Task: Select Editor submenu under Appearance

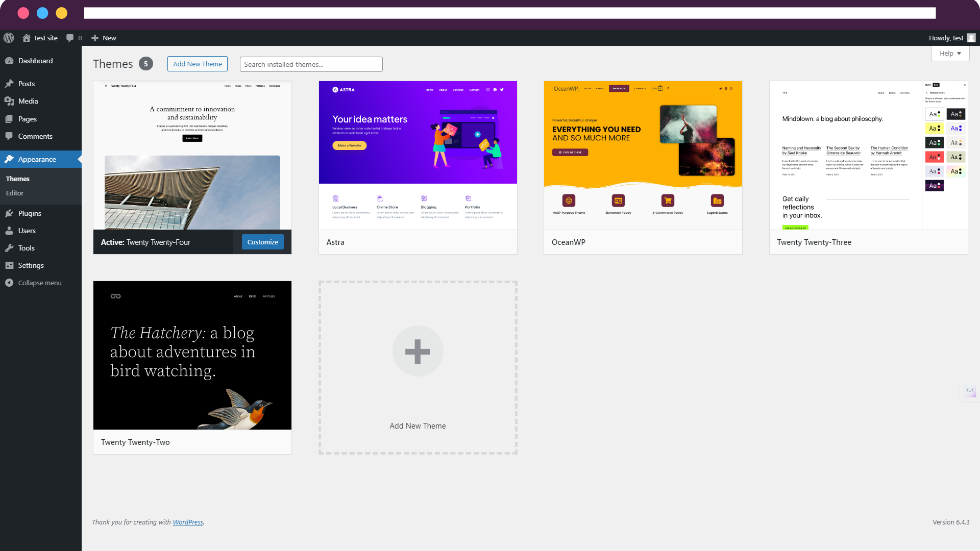Action: (x=15, y=193)
